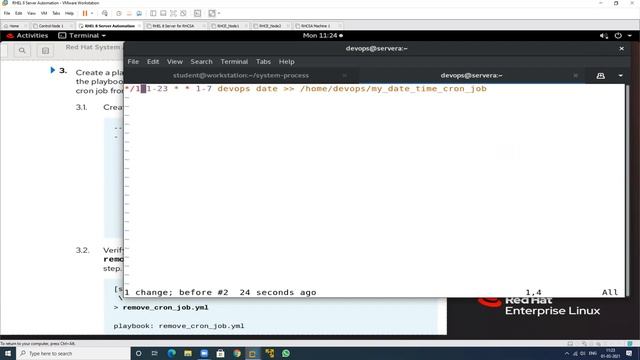
Task: Open the Mon 11:24 clock calendar
Action: click(322, 36)
